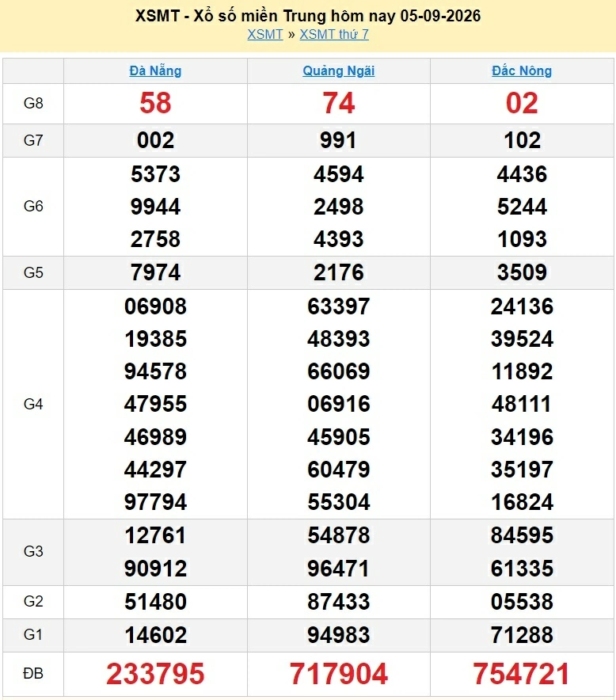Click G5 number 2176

click(x=338, y=272)
